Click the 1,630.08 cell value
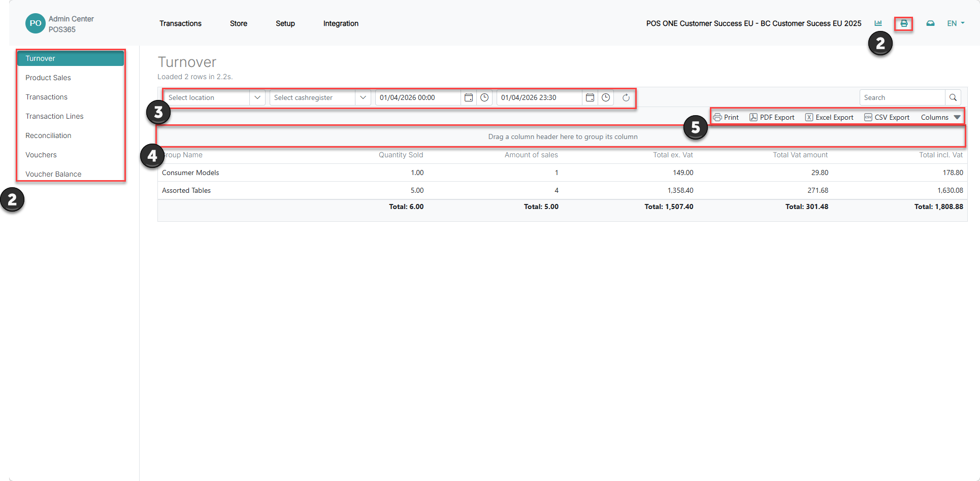This screenshot has height=481, width=980. [x=950, y=190]
